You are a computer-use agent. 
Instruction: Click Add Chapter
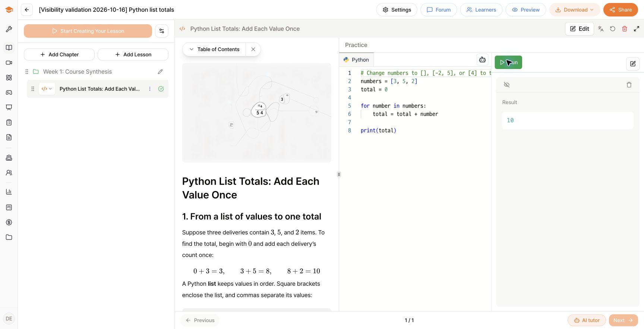(x=59, y=54)
